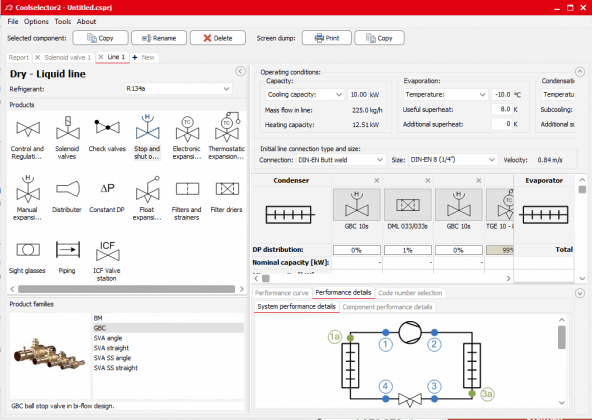Viewport: 592px width, 420px height.
Task: Select the Piping product icon
Action: [68, 250]
